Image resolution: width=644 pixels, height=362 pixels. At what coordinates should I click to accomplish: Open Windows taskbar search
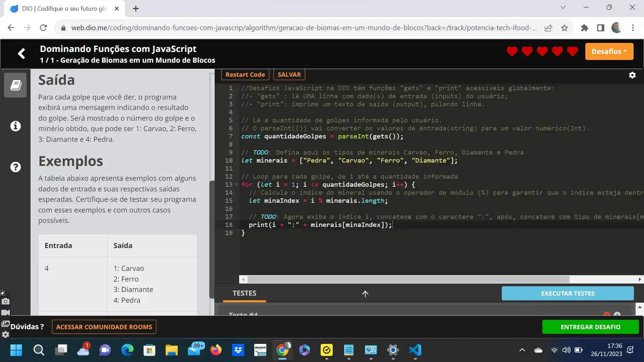click(39, 350)
